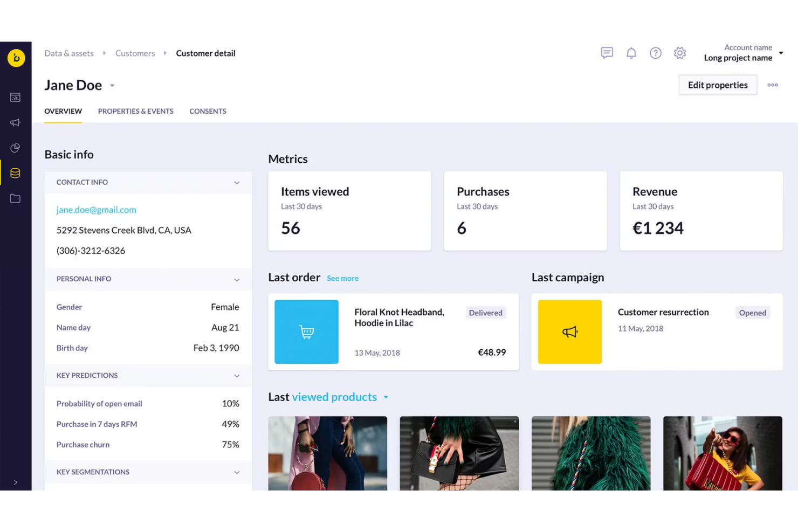Collapse the Key Segmentations section
Viewport: 798px width, 532px height.
pyautogui.click(x=237, y=472)
